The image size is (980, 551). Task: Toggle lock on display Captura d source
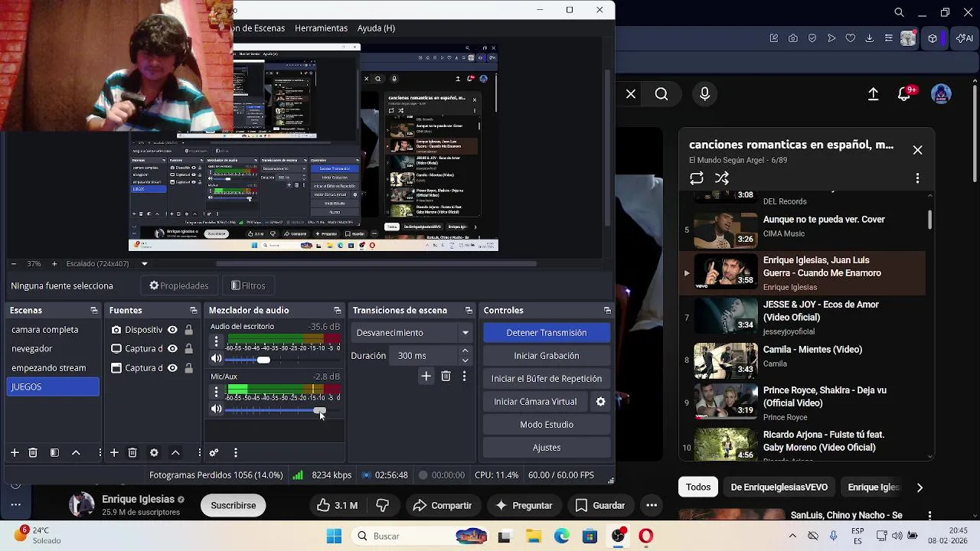point(188,349)
